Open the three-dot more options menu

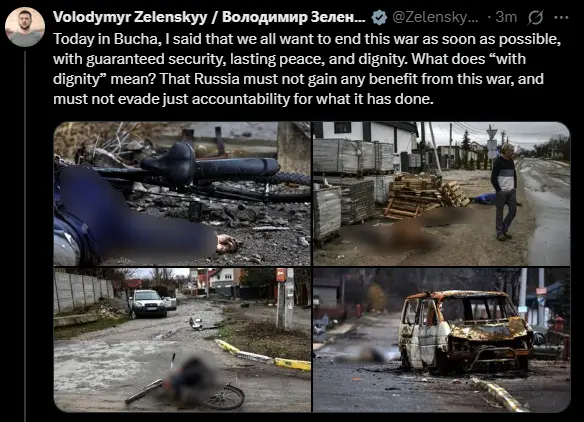pos(561,18)
